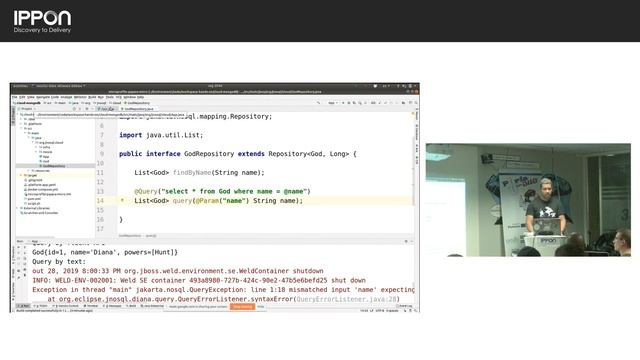Viewport: 640px width, 360px height.
Task: Click the Debug bug icon in toolbar
Action: [349, 103]
